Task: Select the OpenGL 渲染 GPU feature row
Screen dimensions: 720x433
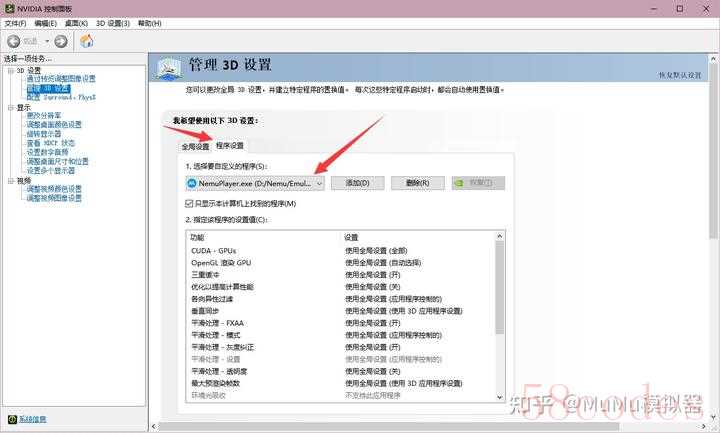Action: coord(341,263)
